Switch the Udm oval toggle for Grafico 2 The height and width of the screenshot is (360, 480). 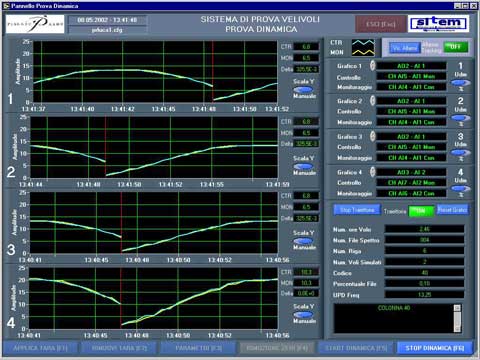click(461, 118)
